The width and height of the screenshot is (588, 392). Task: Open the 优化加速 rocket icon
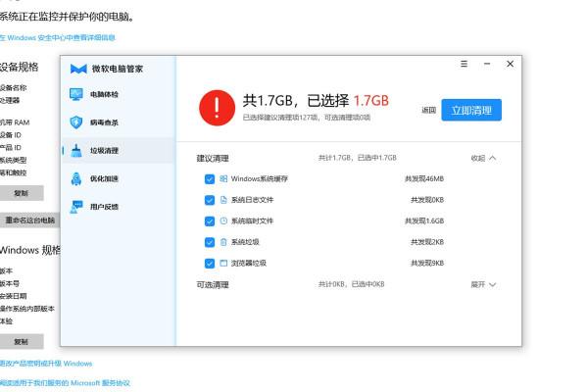pyautogui.click(x=76, y=179)
